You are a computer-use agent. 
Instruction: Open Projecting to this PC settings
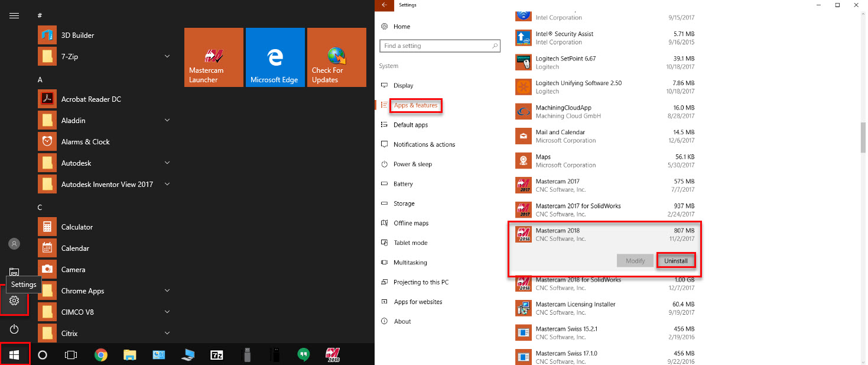(x=414, y=282)
